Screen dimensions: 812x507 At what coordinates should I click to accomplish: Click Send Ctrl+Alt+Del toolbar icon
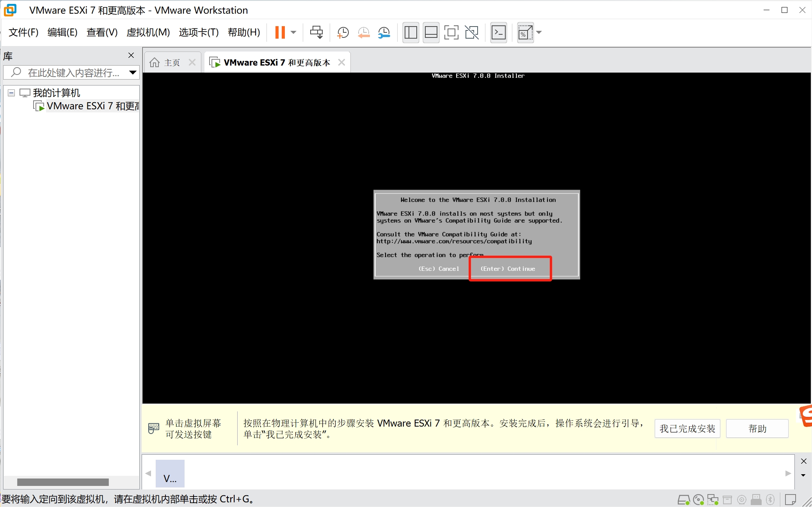pyautogui.click(x=316, y=32)
